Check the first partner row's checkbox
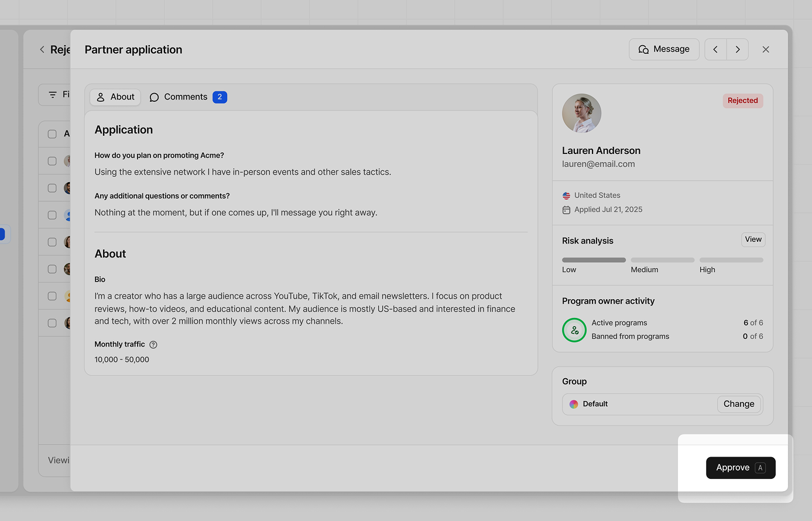This screenshot has height=521, width=812. pyautogui.click(x=52, y=161)
